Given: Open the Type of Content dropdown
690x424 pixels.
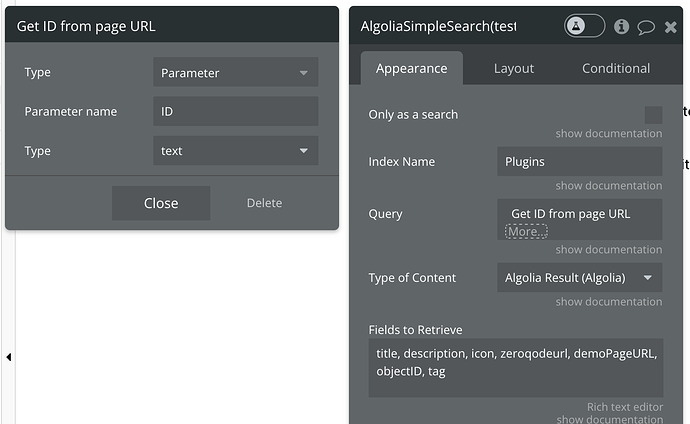Looking at the screenshot, I should (x=580, y=278).
